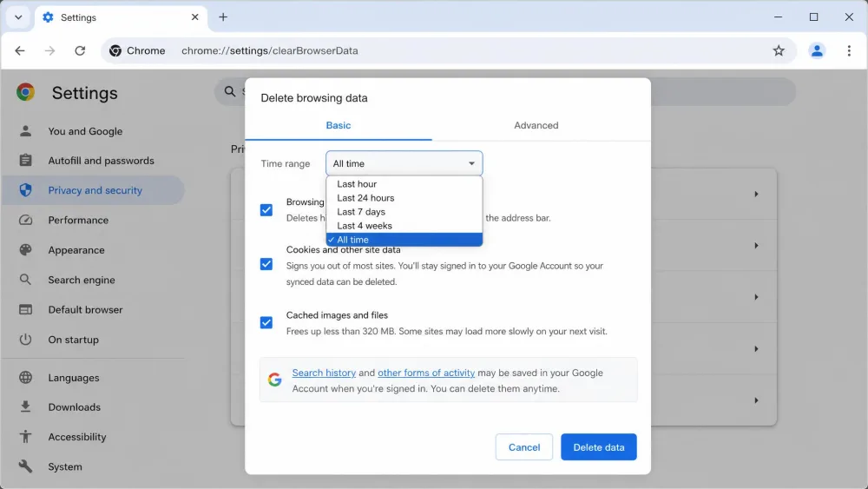Switch to the Basic tab

click(339, 126)
